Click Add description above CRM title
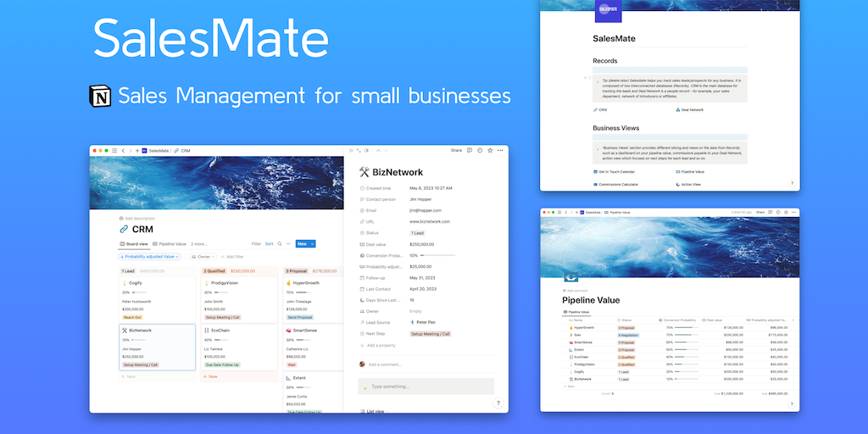This screenshot has height=434, width=868. click(x=137, y=219)
